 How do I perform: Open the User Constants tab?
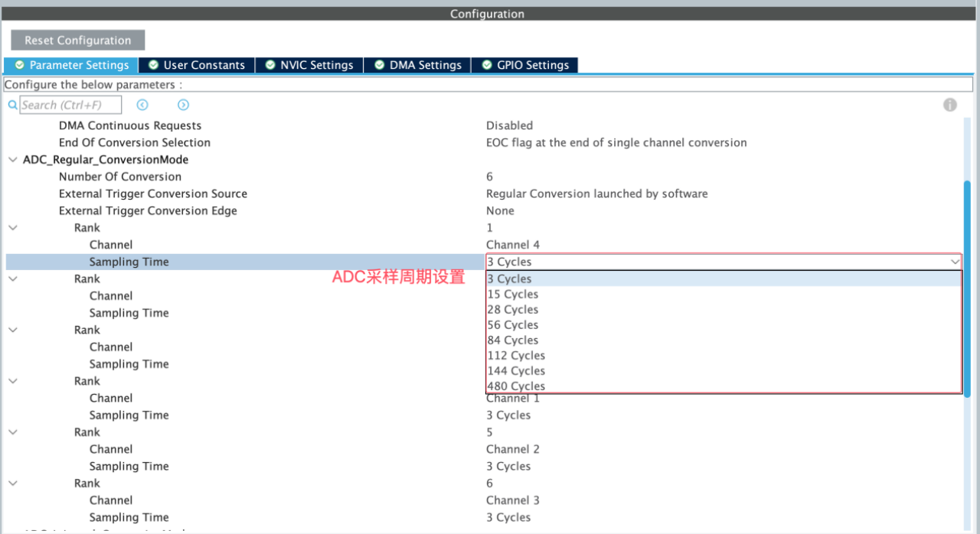point(197,65)
